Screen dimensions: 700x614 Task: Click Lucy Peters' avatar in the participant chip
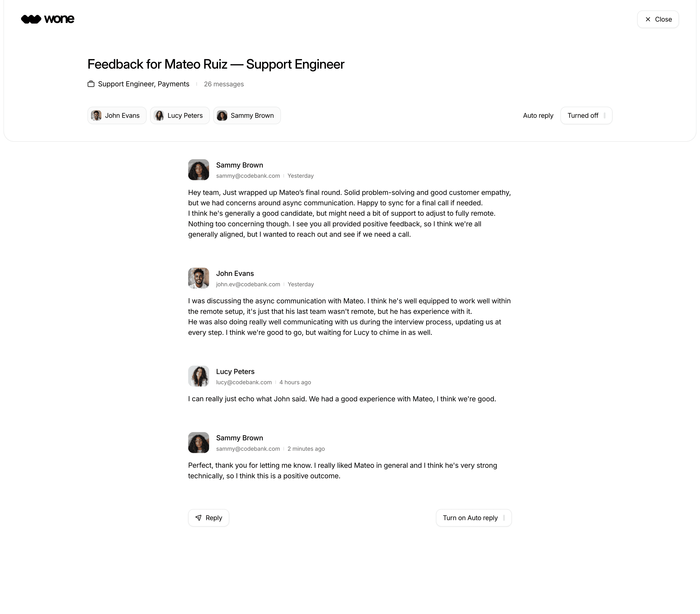[159, 115]
